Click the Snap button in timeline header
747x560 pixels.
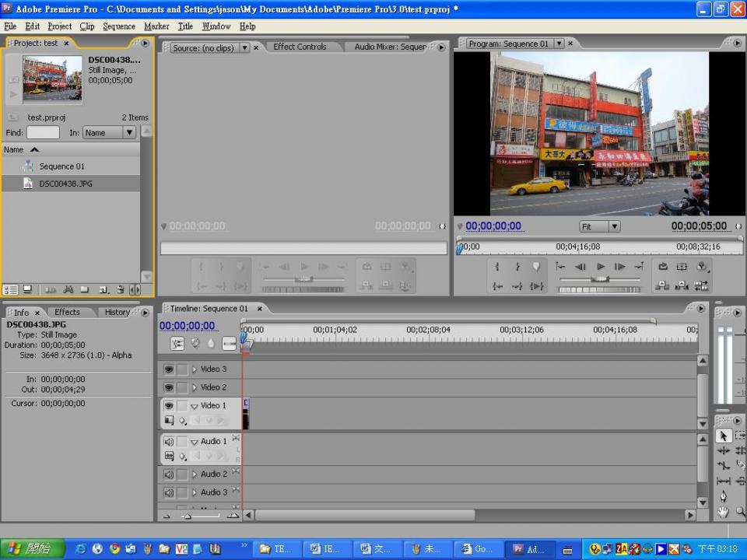pyautogui.click(x=177, y=343)
